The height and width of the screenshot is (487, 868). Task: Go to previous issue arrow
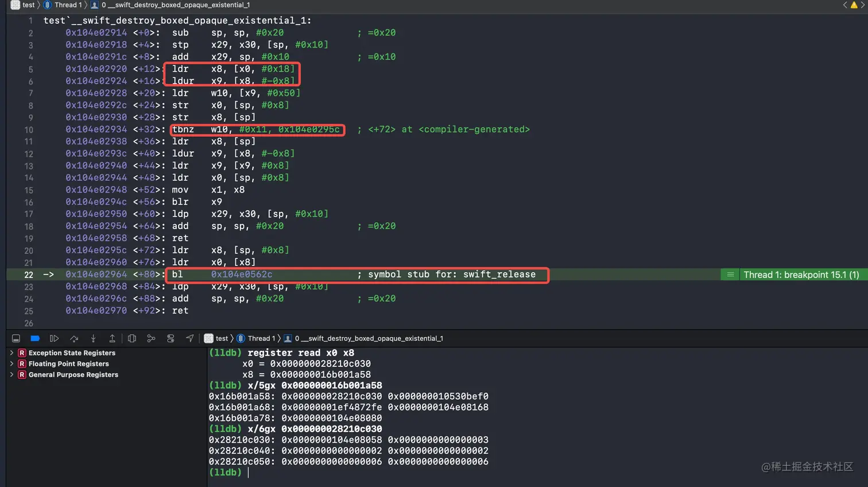pyautogui.click(x=845, y=5)
